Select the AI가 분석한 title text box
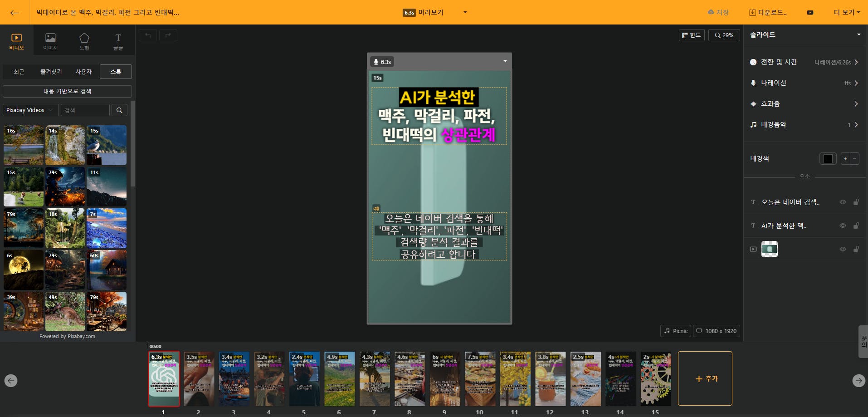Screen dimensions: 868x417 coord(439,116)
